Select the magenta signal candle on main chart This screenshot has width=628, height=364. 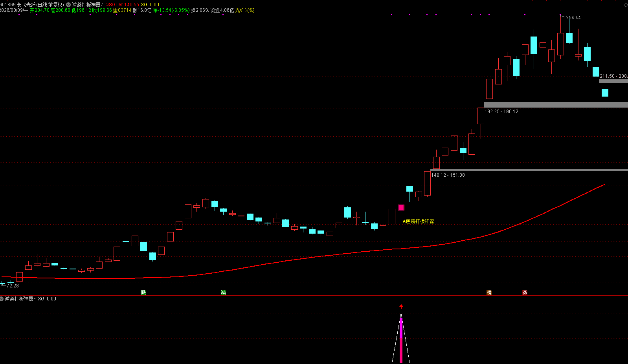[401, 207]
